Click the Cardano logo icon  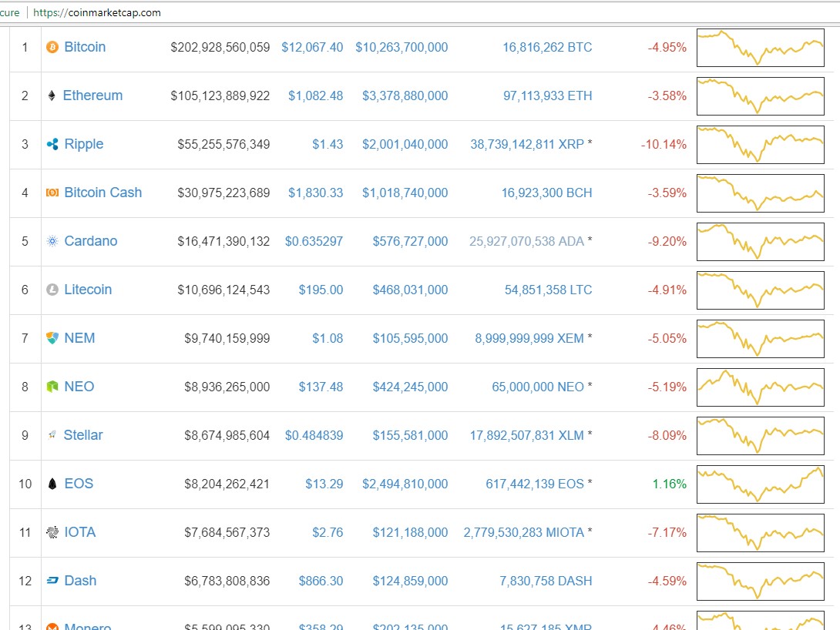tap(52, 241)
